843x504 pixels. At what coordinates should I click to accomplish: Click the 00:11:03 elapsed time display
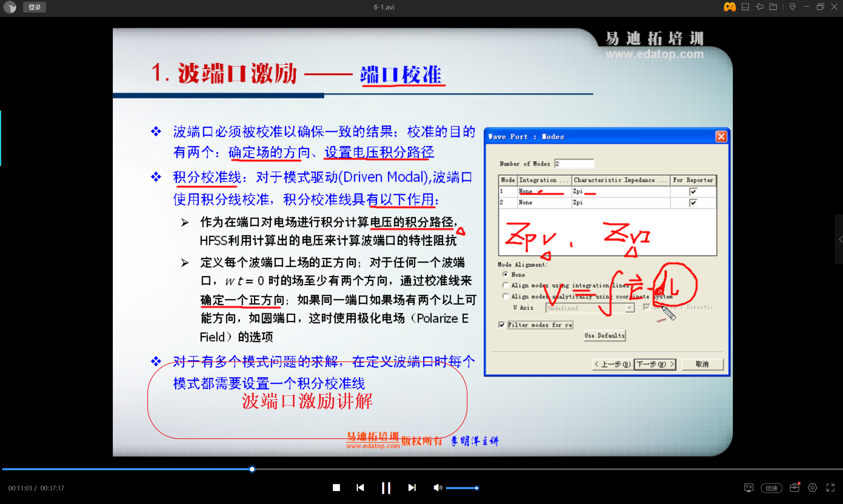[x=20, y=488]
